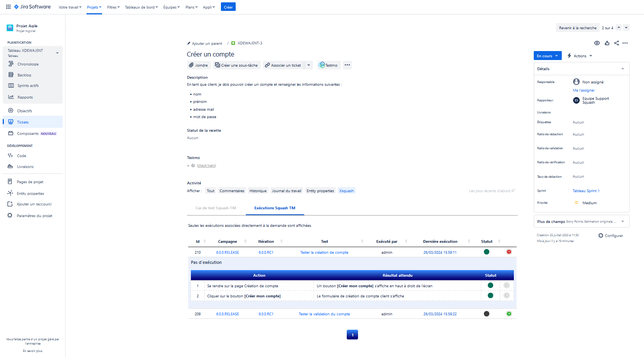
Task: Open the Testmo integration button
Action: point(328,65)
